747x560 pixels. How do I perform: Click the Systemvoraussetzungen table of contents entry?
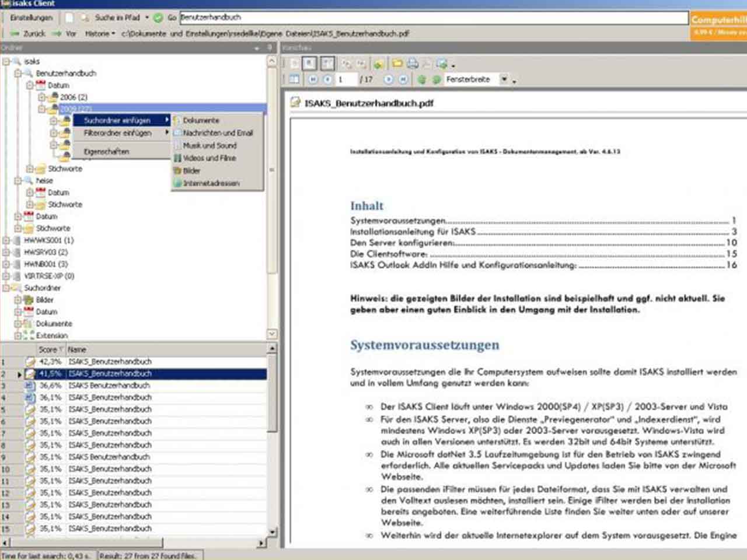(x=543, y=220)
